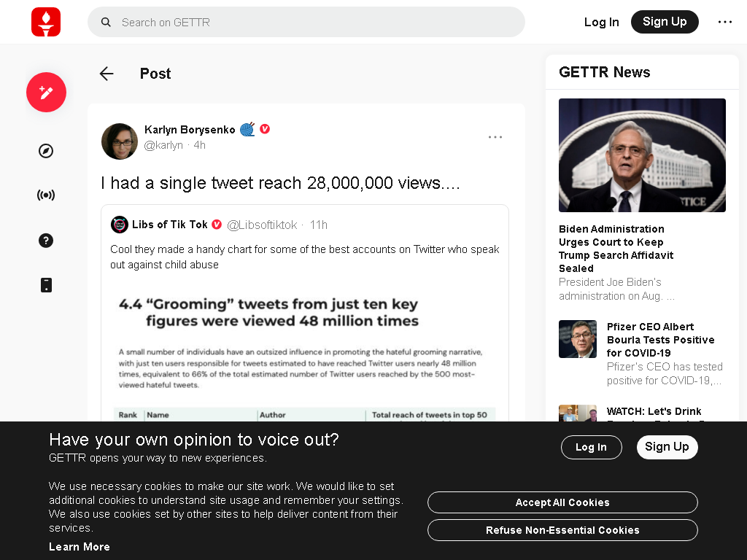Viewport: 747px width, 560px height.
Task: Open the Learn More cookies link
Action: 79,547
